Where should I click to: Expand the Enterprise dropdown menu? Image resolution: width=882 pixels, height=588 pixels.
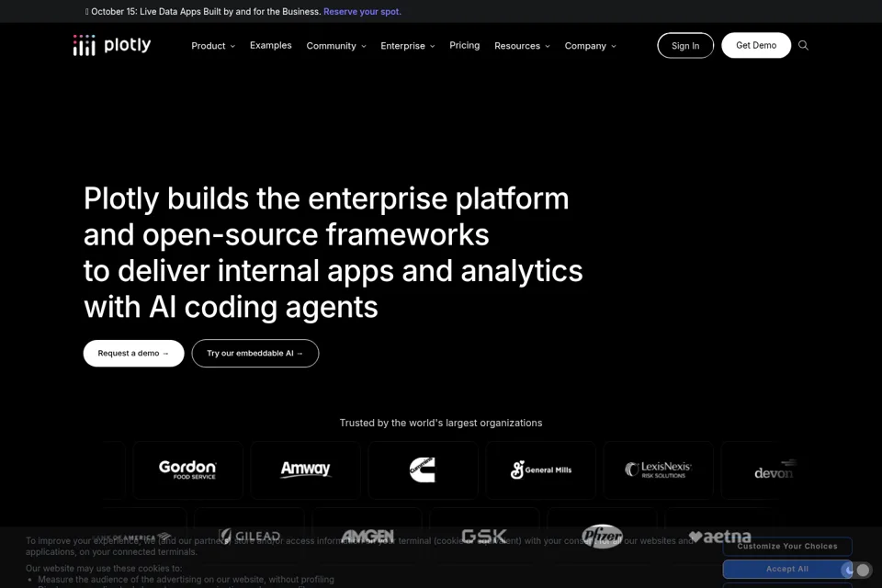point(408,46)
